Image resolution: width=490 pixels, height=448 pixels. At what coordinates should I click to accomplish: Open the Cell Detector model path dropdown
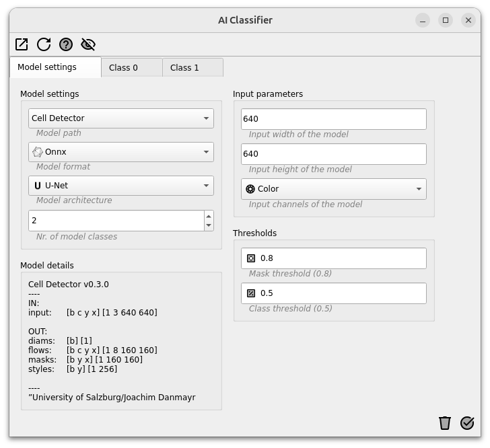point(121,118)
